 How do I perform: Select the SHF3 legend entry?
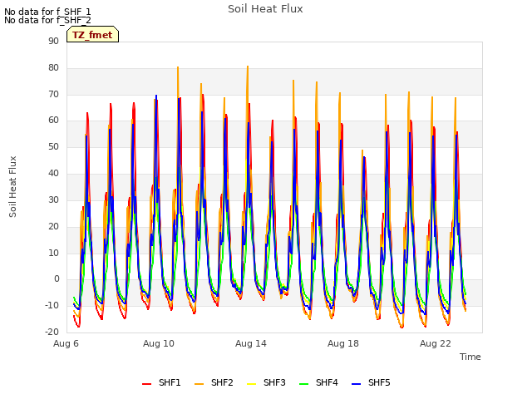click(x=266, y=382)
